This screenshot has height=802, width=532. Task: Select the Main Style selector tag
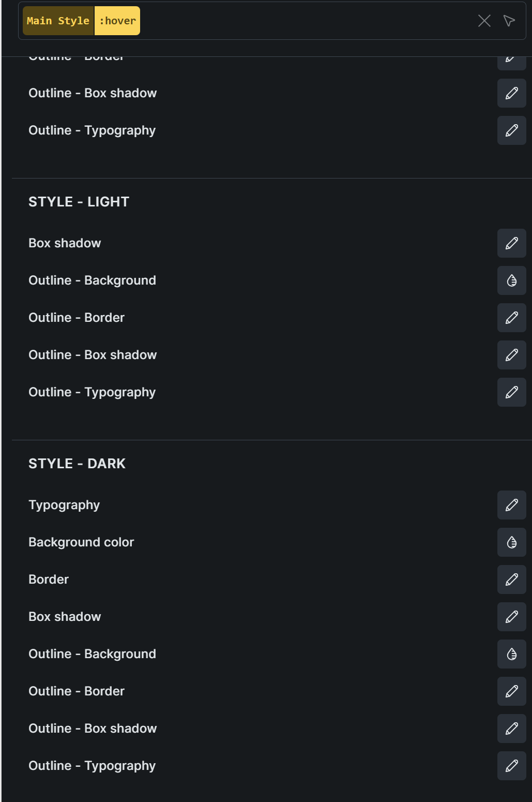pos(58,21)
